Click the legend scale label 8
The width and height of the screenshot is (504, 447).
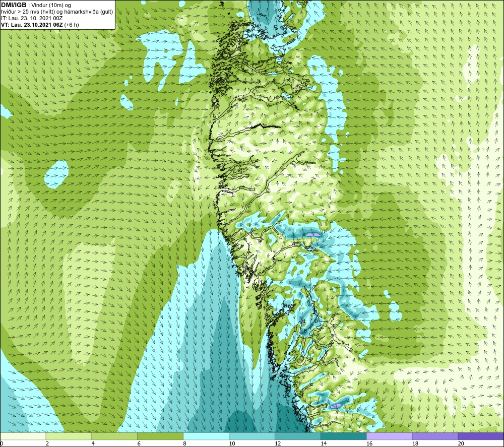(x=184, y=443)
